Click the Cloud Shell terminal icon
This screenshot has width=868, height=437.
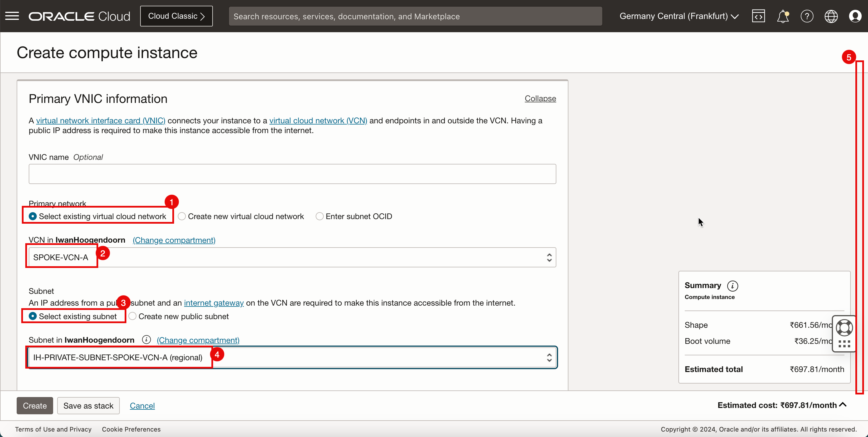coord(758,16)
